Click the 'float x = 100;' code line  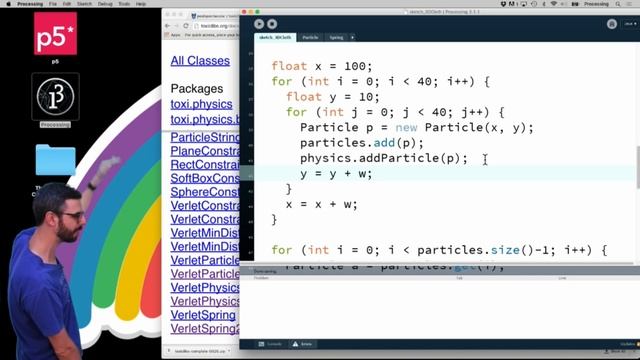point(322,66)
